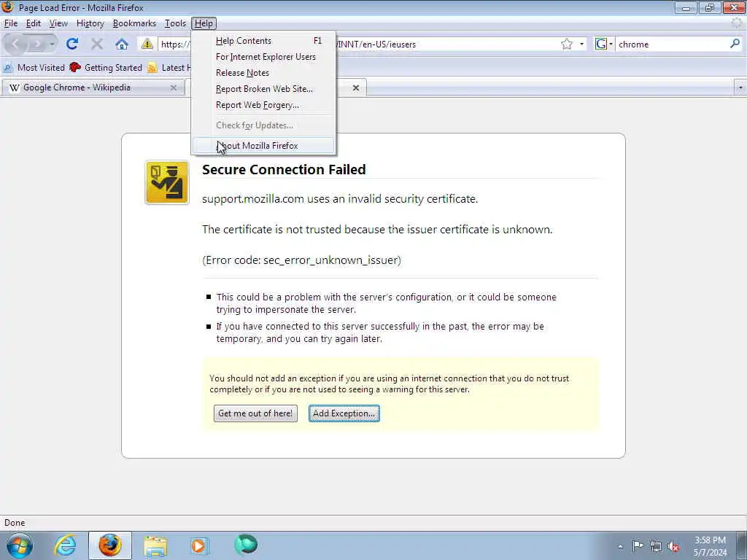Click the network tray icon
This screenshot has width=747, height=560.
(x=656, y=546)
